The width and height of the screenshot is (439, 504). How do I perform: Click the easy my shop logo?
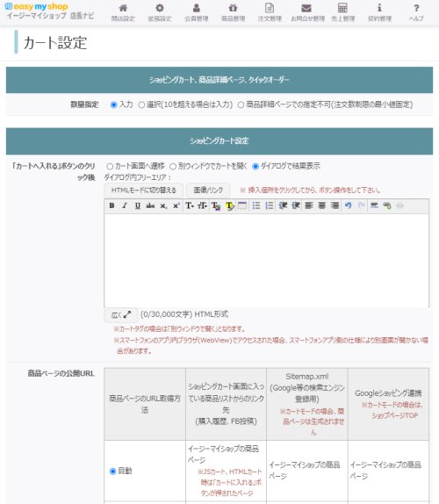click(36, 6)
